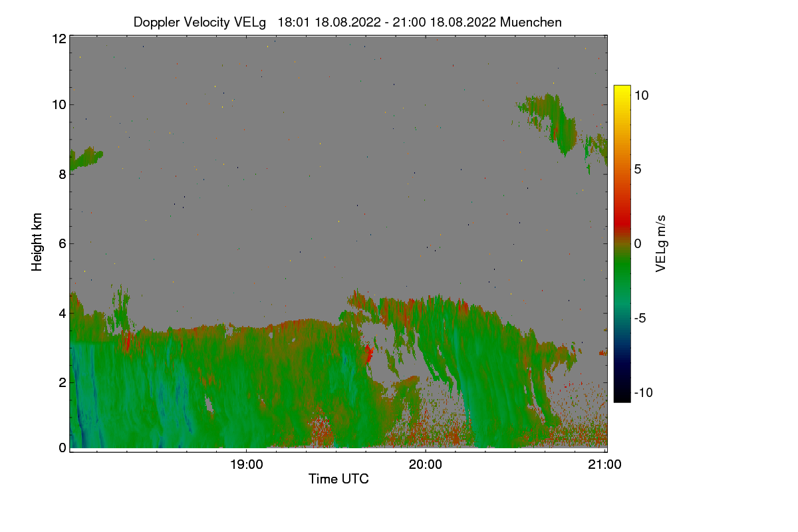This screenshot has width=798, height=532.
Task: Click the colorbar dark bottom near -10
Action: (x=622, y=394)
